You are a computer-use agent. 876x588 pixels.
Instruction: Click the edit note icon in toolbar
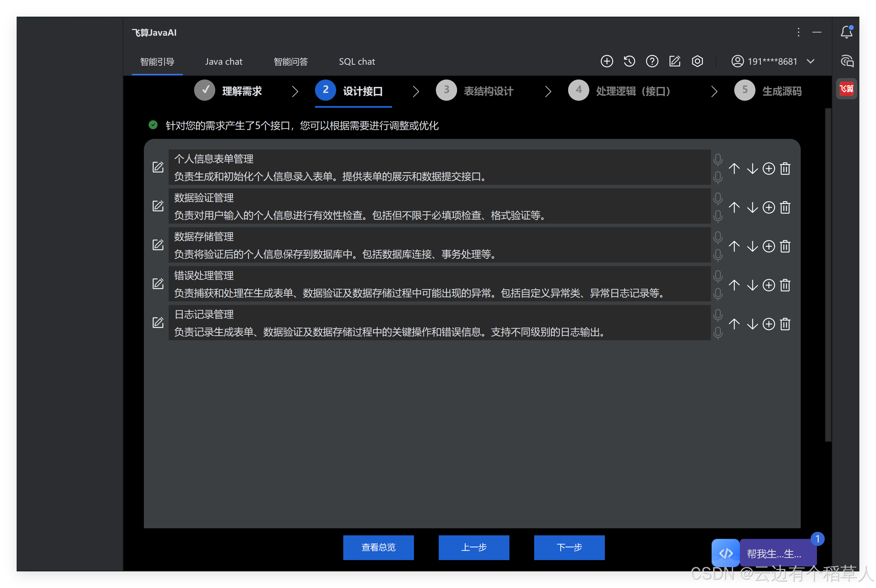(x=674, y=61)
